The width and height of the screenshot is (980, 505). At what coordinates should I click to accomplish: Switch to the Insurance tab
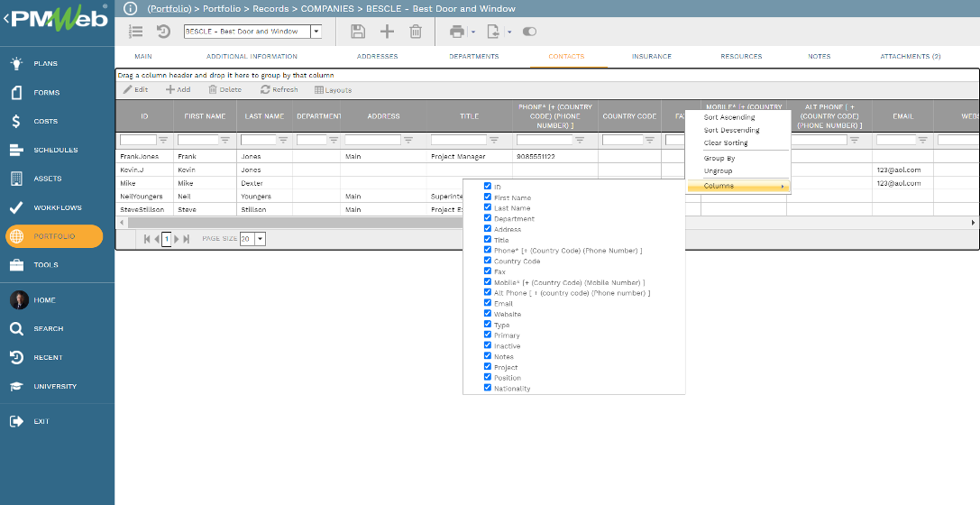651,56
